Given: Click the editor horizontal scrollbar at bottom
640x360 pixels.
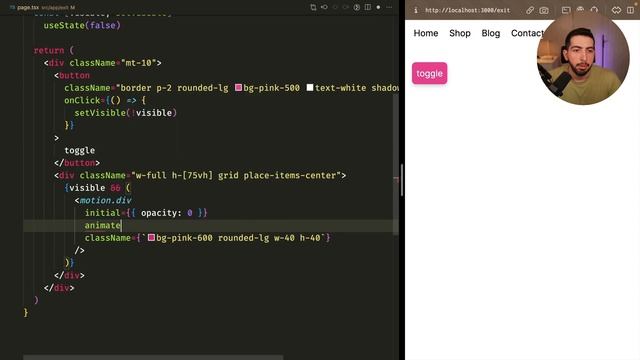Looking at the screenshot, I should (153, 358).
